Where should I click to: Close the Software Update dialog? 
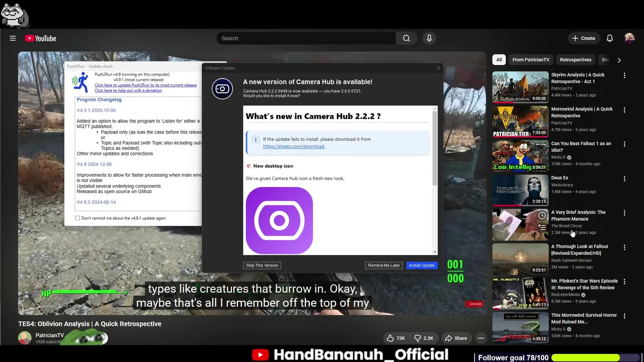[x=438, y=68]
